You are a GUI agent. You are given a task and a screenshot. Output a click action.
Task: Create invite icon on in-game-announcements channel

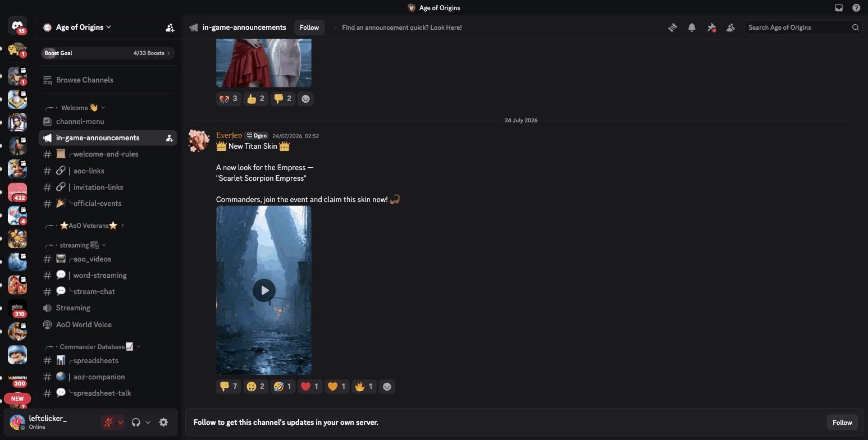coord(169,138)
